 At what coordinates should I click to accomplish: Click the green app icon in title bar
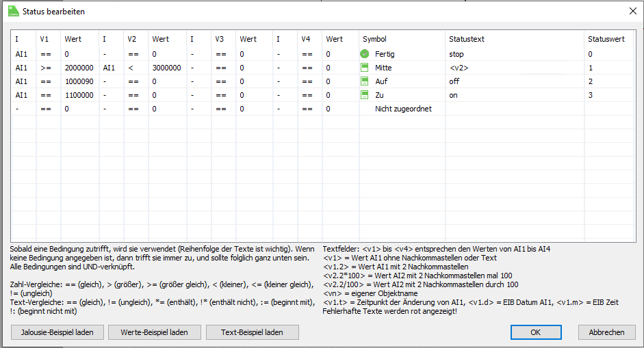point(14,12)
